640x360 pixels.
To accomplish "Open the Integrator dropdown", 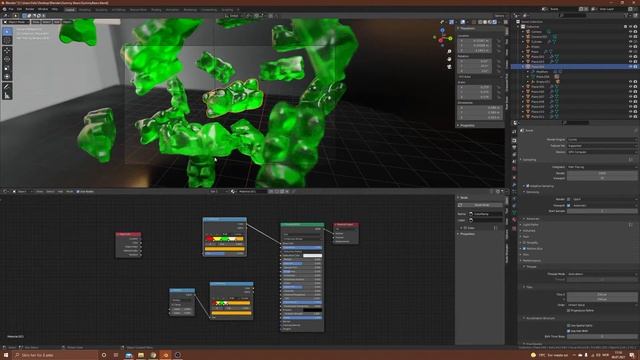I will tap(602, 167).
